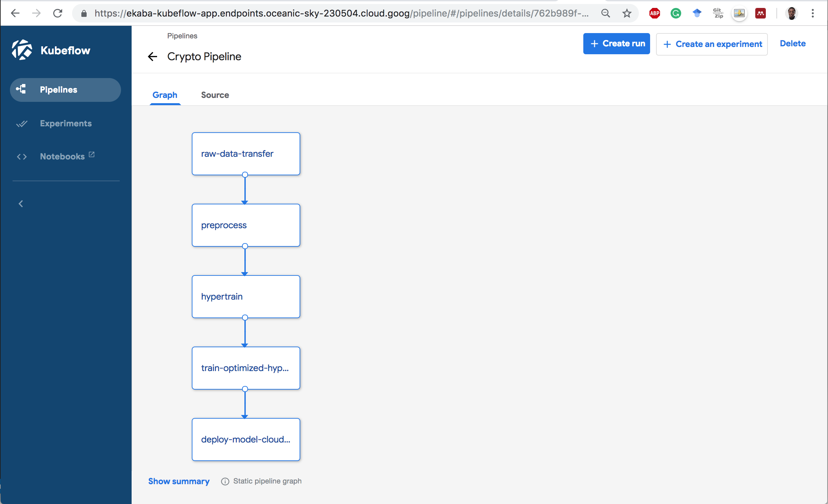Toggle the hypertrain pipeline node
This screenshot has width=828, height=504.
[x=245, y=296]
